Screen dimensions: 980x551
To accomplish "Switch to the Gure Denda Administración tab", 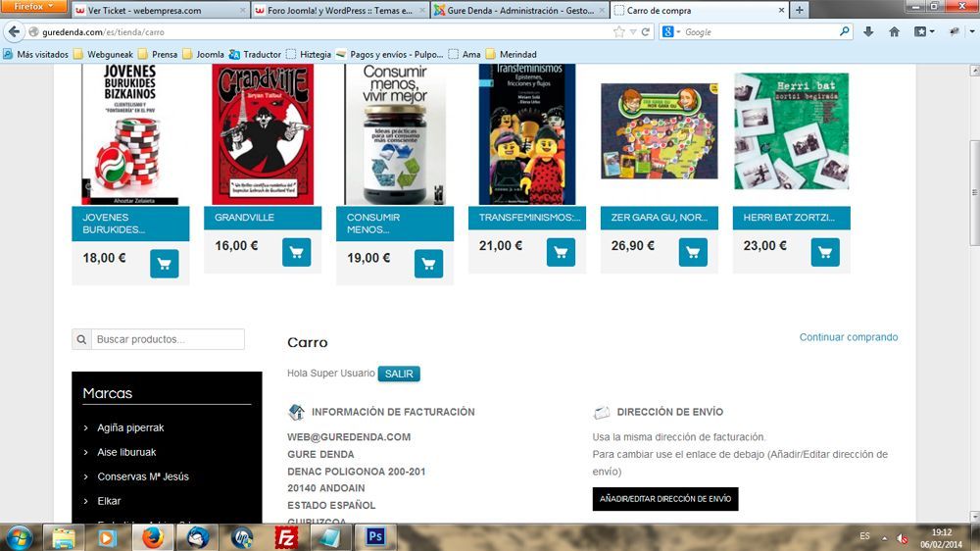I will pos(520,10).
